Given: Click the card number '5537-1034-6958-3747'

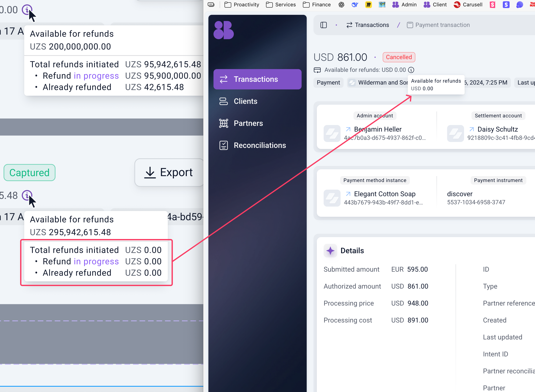Looking at the screenshot, I should click(x=476, y=202).
